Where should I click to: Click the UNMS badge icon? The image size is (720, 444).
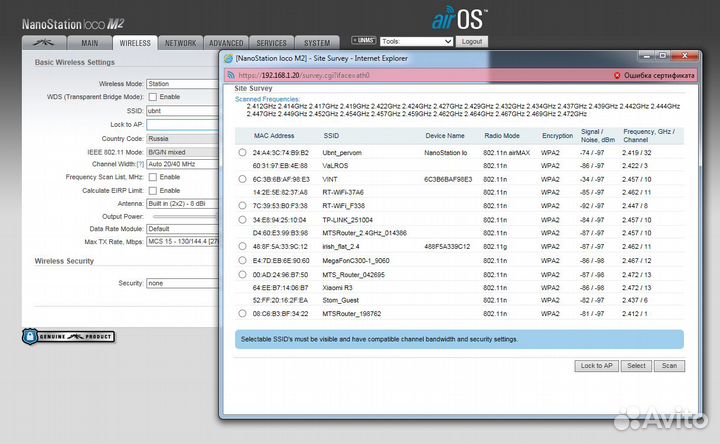(x=363, y=42)
